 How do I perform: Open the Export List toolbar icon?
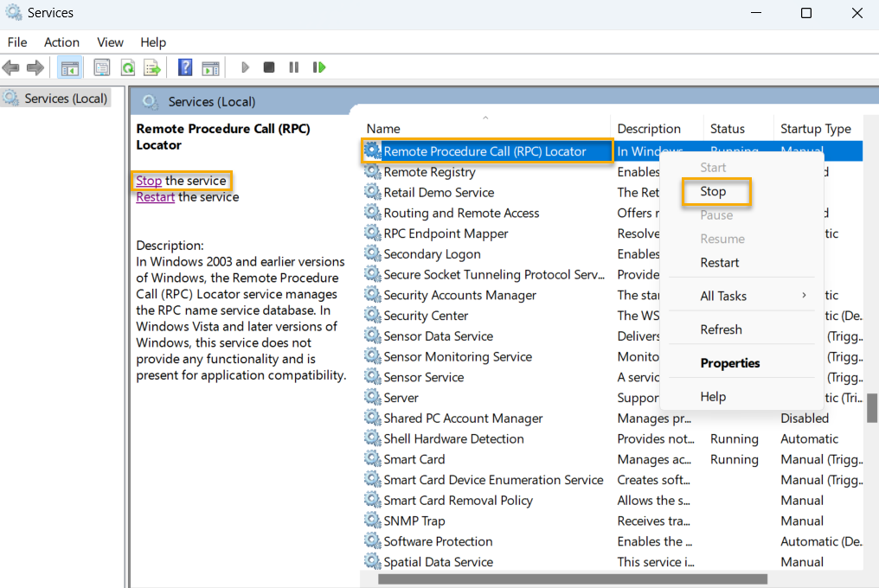point(151,67)
